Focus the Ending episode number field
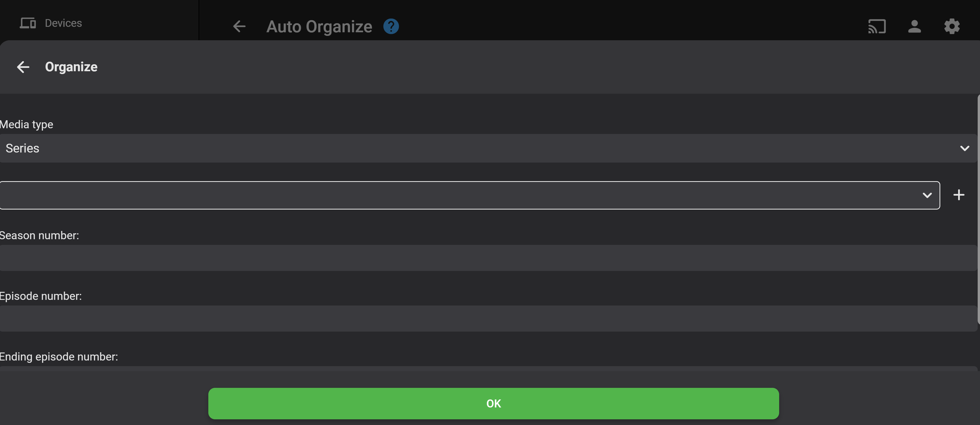The image size is (980, 425). 487,369
